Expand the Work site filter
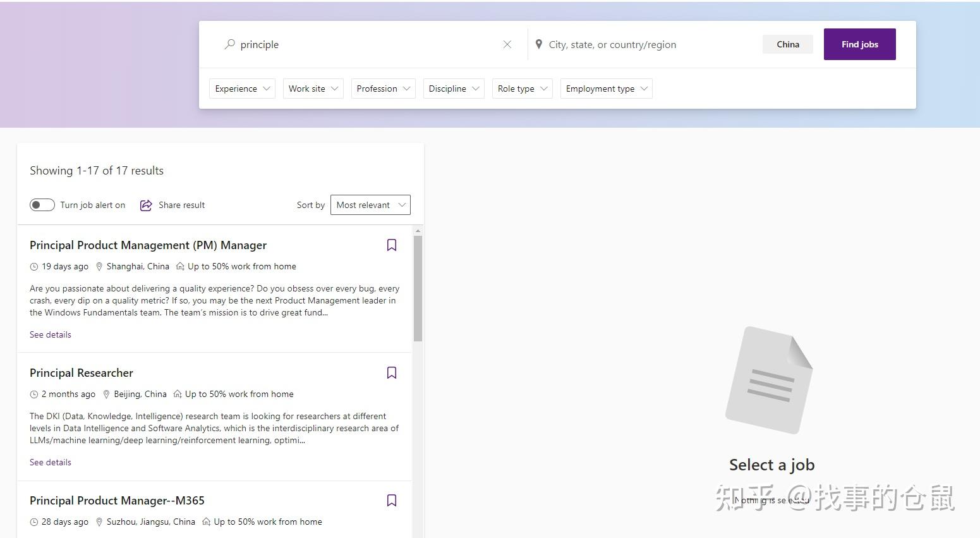The width and height of the screenshot is (980, 538). pos(313,89)
